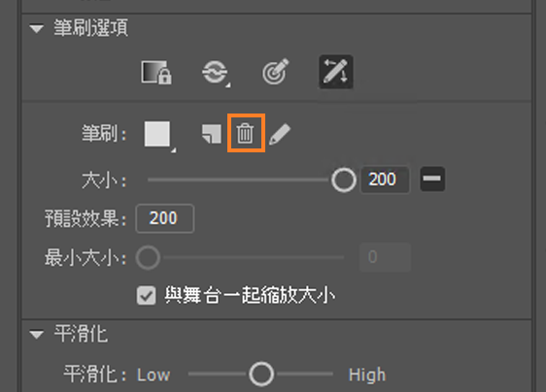The image size is (546, 392).
Task: Click the dark brush size preview button
Action: (432, 179)
